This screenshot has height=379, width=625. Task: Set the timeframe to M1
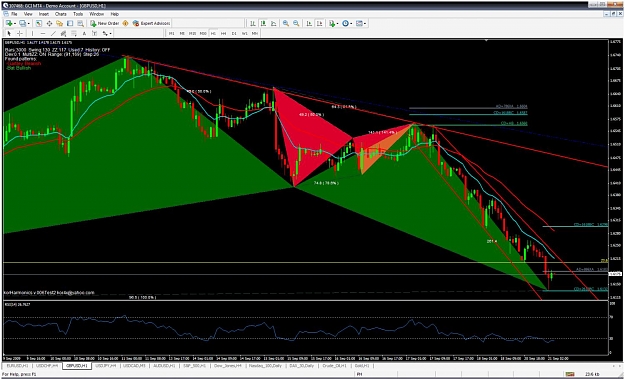click(172, 33)
